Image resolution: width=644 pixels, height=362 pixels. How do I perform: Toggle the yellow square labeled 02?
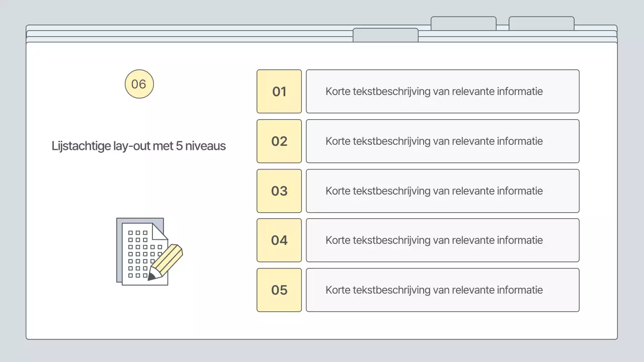pos(279,141)
